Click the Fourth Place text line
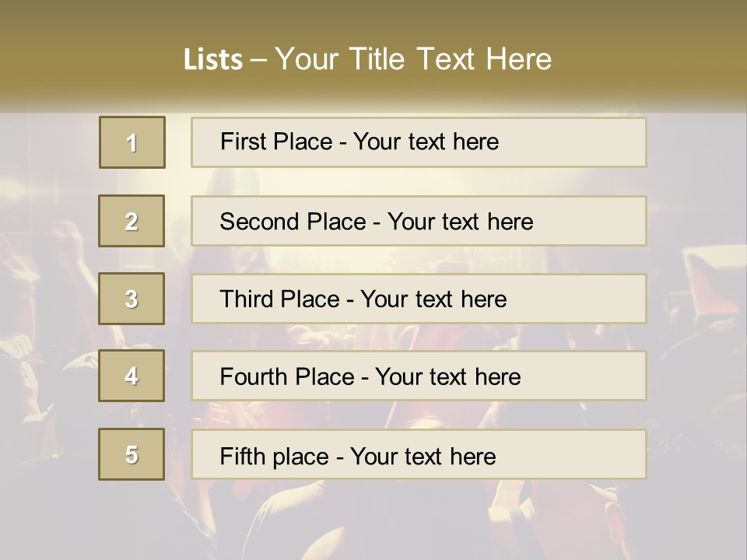 coord(419,376)
